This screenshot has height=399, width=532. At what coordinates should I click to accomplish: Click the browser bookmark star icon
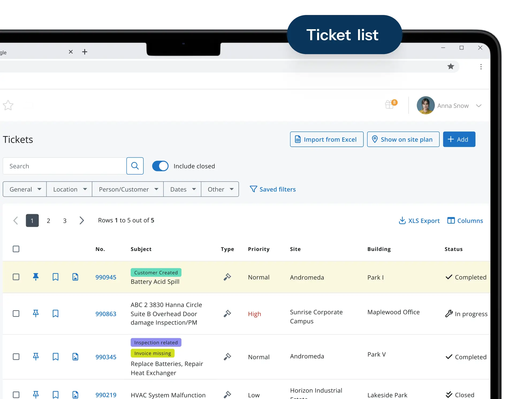pos(451,66)
